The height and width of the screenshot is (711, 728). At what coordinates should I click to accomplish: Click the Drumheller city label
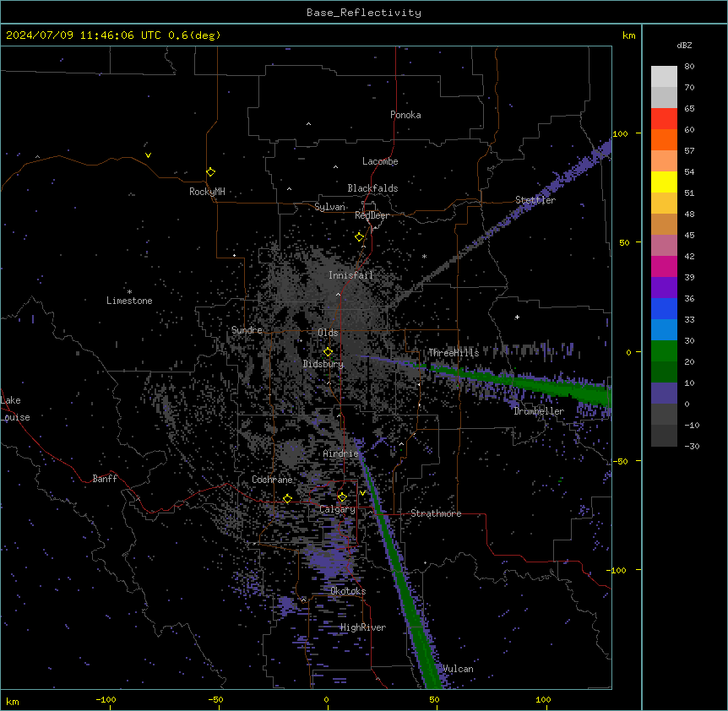click(x=539, y=411)
